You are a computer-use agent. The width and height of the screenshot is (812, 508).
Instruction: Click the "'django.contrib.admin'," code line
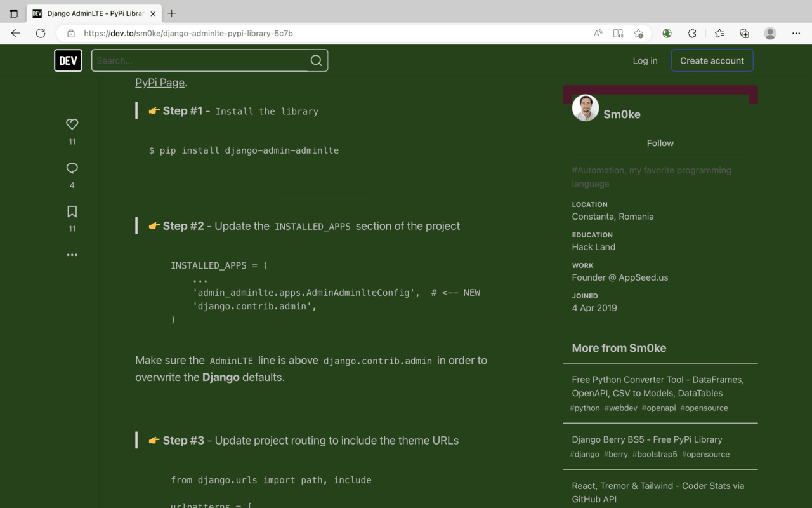254,306
